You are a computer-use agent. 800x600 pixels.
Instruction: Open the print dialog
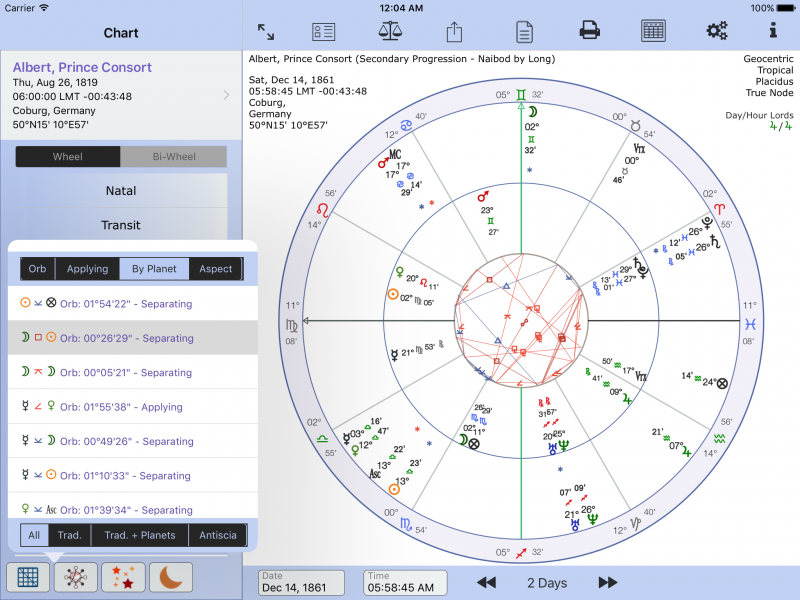[589, 30]
